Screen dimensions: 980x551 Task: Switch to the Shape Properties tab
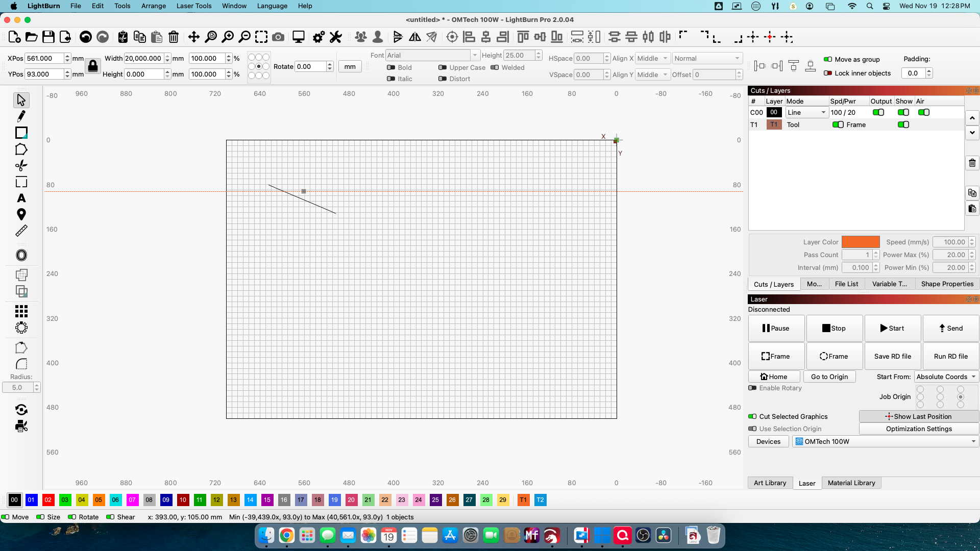pyautogui.click(x=947, y=284)
